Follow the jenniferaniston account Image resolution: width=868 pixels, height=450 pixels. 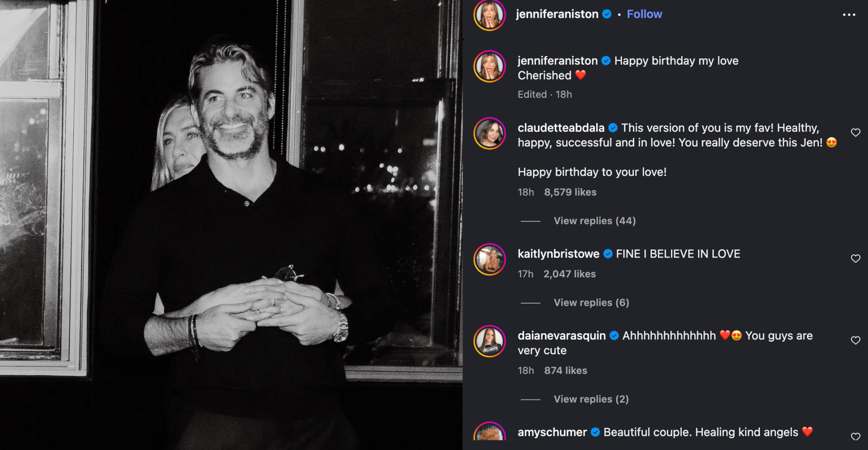point(644,14)
